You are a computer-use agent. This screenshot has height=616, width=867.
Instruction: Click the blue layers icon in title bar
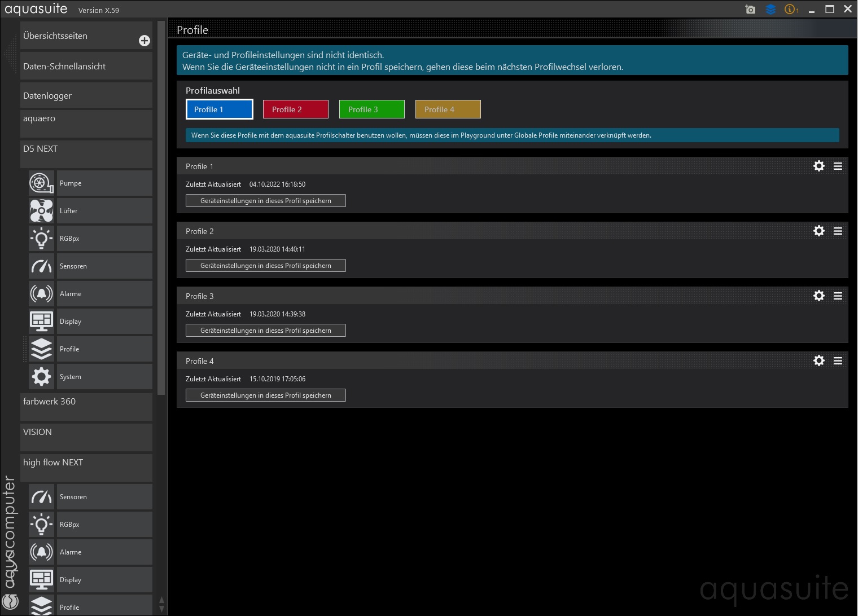point(770,10)
